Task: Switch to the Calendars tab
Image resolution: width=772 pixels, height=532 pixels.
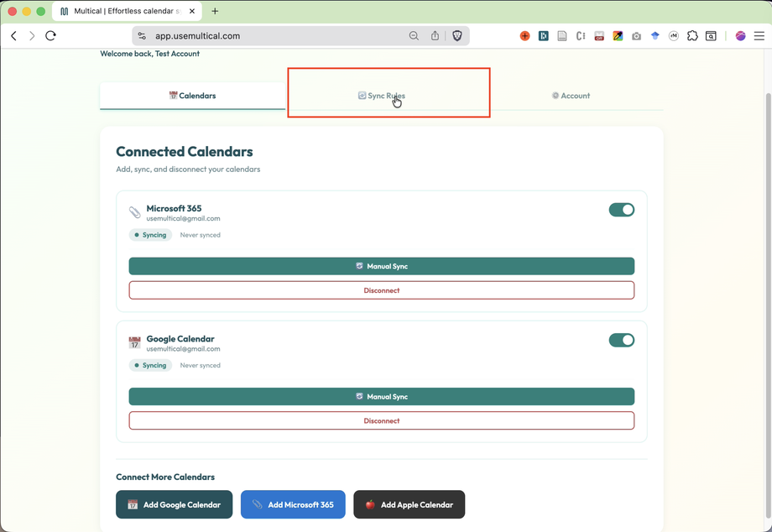Action: point(192,96)
